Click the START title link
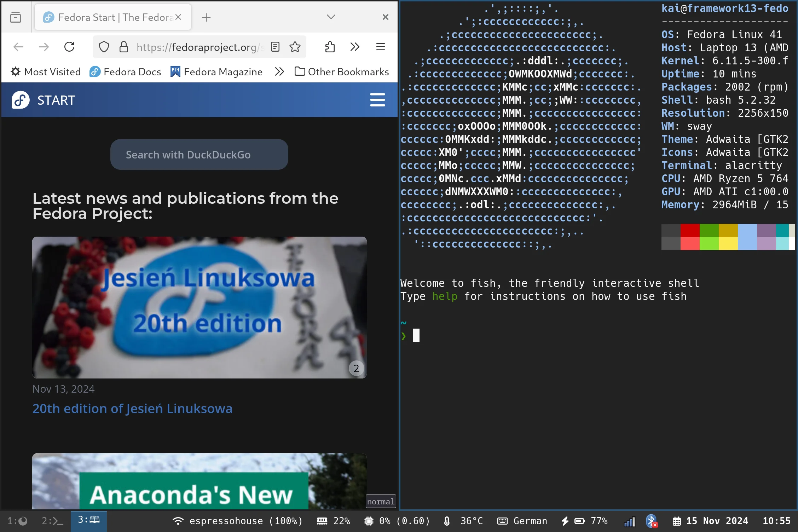Image resolution: width=798 pixels, height=532 pixels. 56,100
